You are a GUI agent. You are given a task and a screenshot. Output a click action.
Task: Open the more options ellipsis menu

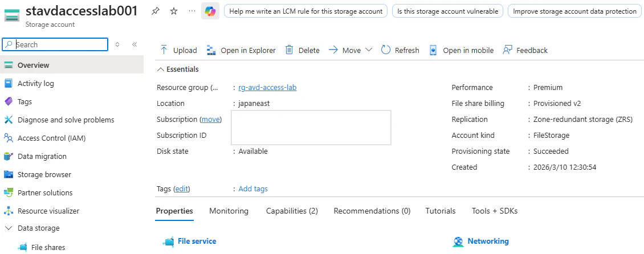click(x=192, y=11)
